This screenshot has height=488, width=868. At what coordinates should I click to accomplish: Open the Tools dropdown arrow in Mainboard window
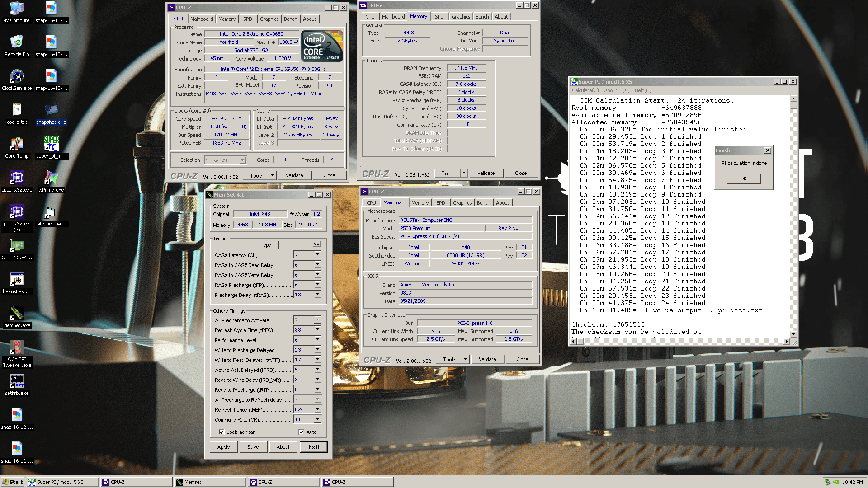[x=465, y=359]
